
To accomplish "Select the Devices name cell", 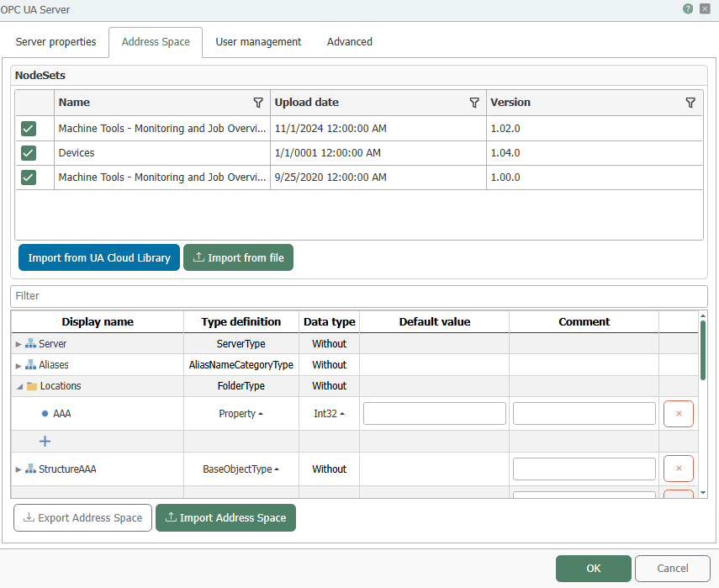I will pos(162,153).
